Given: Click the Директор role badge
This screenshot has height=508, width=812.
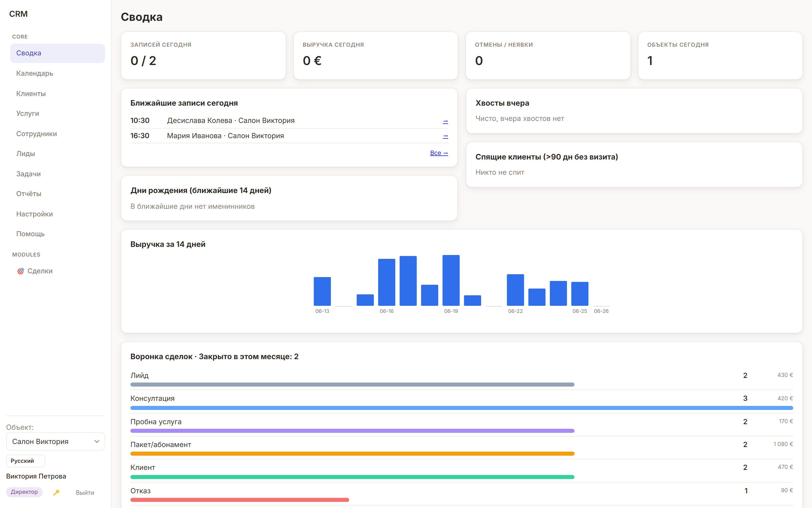Looking at the screenshot, I should coord(24,492).
